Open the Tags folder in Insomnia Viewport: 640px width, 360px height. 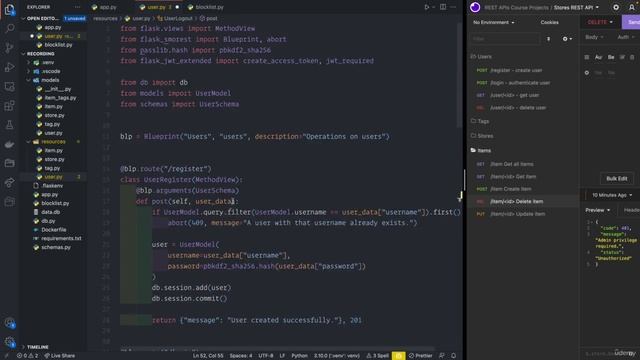point(480,121)
